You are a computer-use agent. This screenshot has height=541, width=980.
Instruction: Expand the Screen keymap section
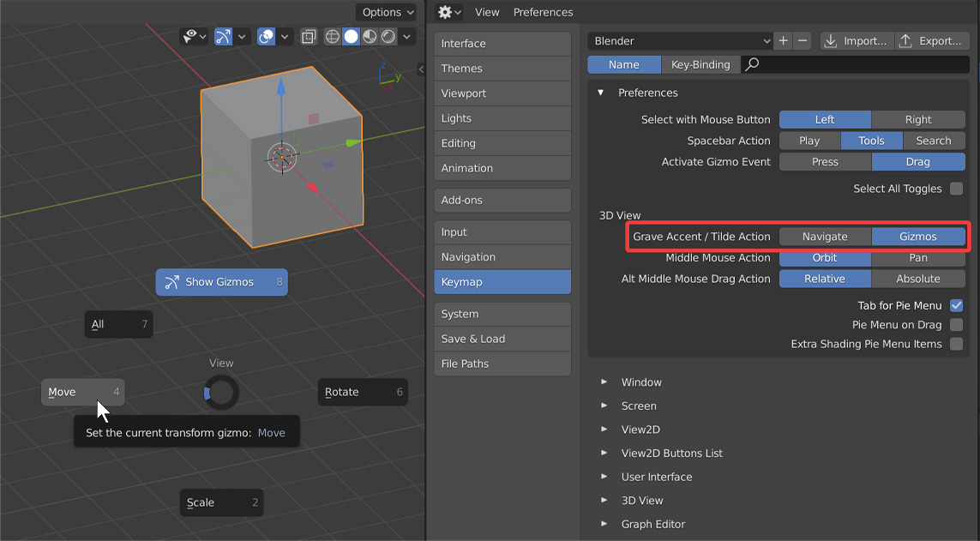click(x=639, y=406)
